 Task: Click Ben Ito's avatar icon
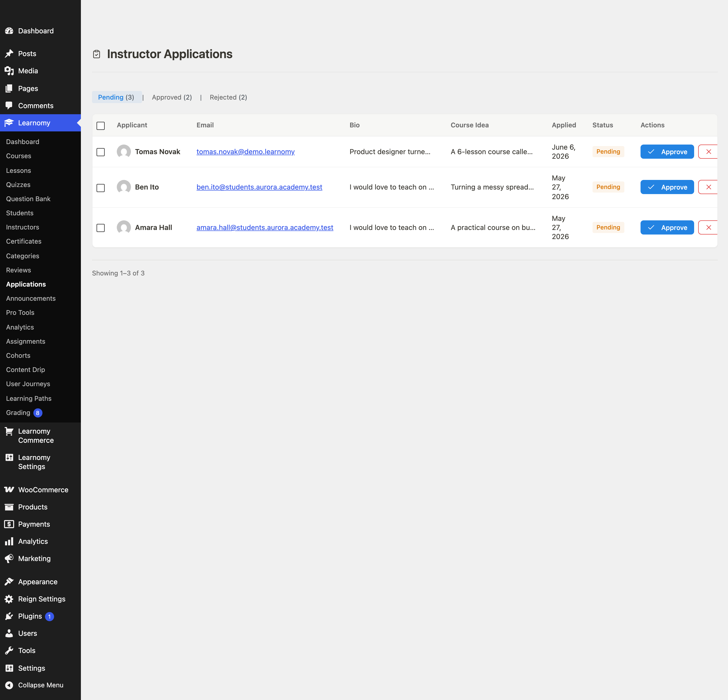[124, 187]
